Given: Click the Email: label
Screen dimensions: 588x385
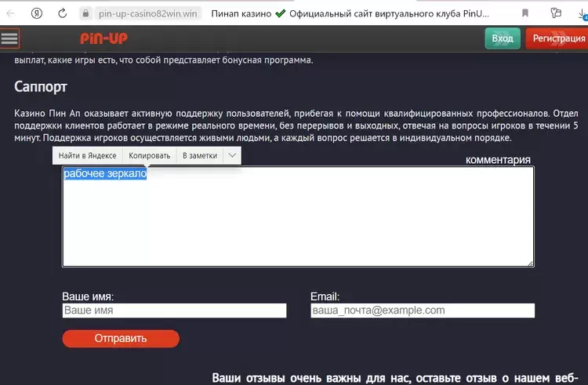Looking at the screenshot, I should pyautogui.click(x=325, y=296).
